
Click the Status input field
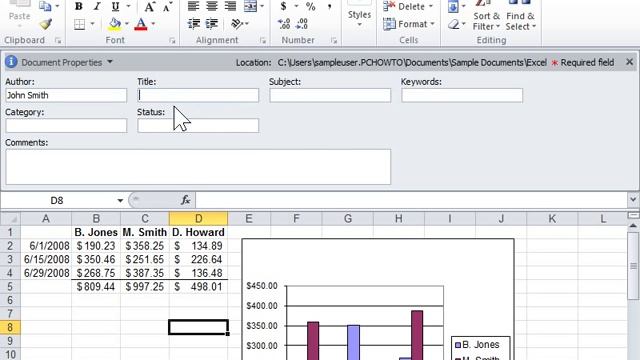point(198,125)
